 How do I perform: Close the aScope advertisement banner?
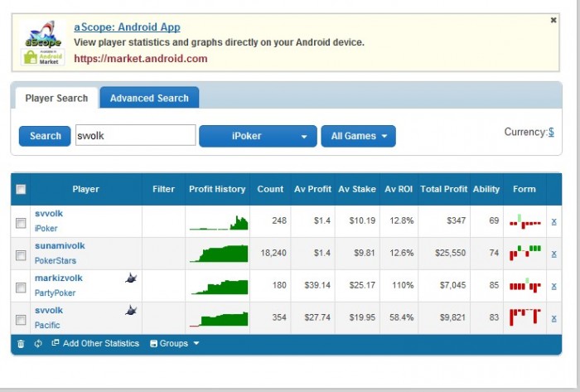553,20
